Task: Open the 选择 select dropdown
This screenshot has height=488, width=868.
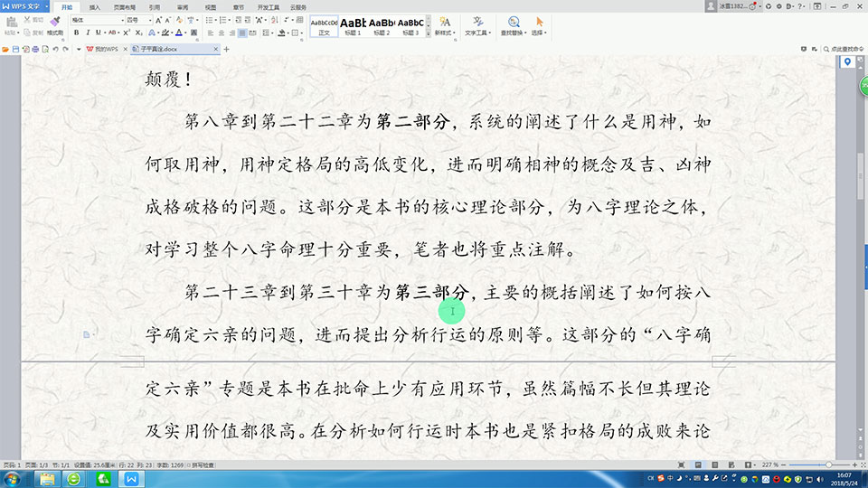Action: (x=539, y=26)
